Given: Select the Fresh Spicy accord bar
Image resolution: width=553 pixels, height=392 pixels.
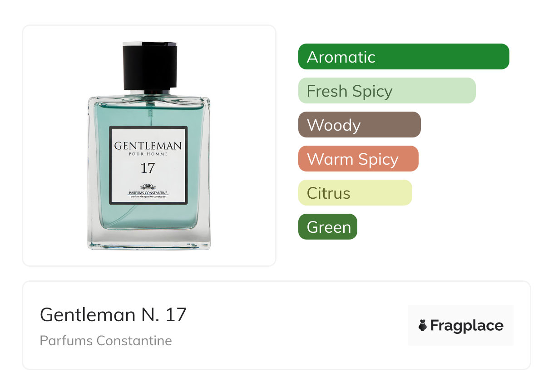Looking at the screenshot, I should coord(387,91).
